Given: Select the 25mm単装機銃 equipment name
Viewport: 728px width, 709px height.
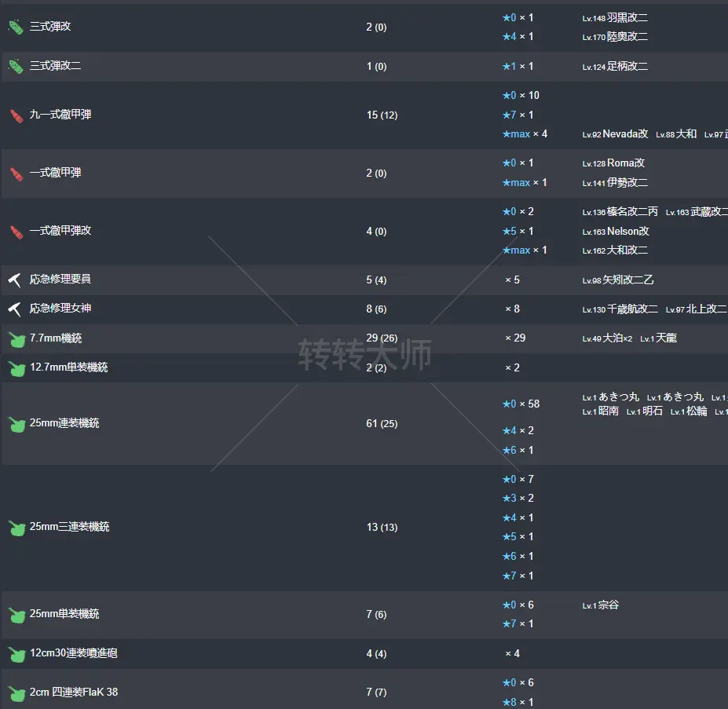Looking at the screenshot, I should point(64,614).
